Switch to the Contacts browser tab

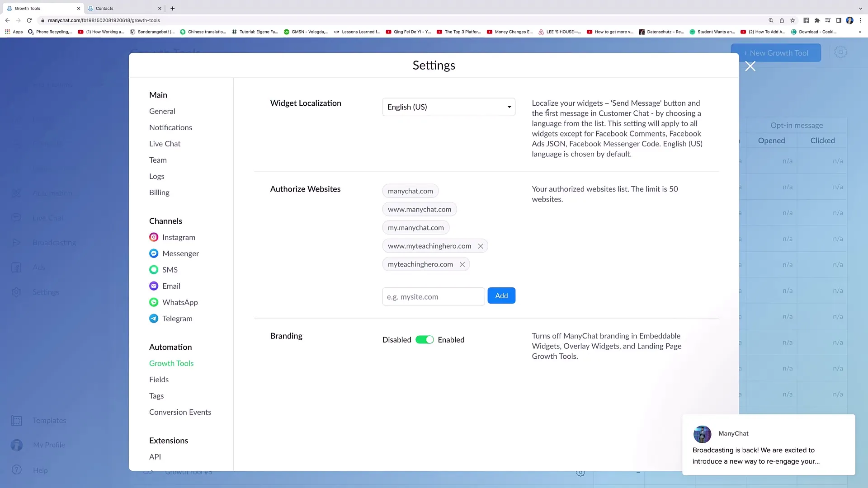pyautogui.click(x=124, y=8)
